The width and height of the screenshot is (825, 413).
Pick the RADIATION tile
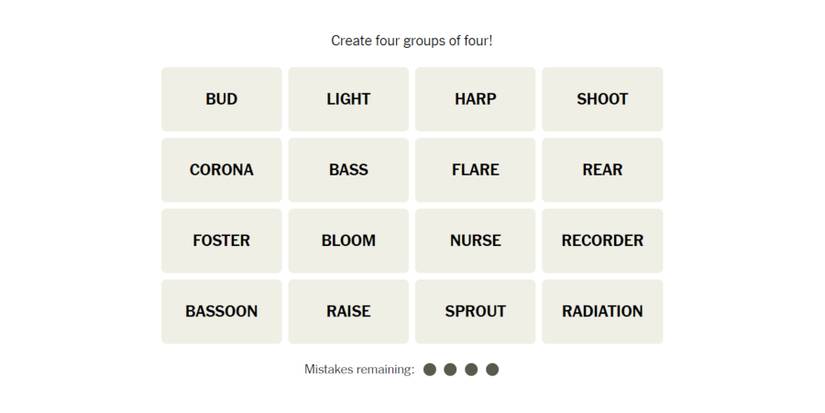tap(602, 312)
